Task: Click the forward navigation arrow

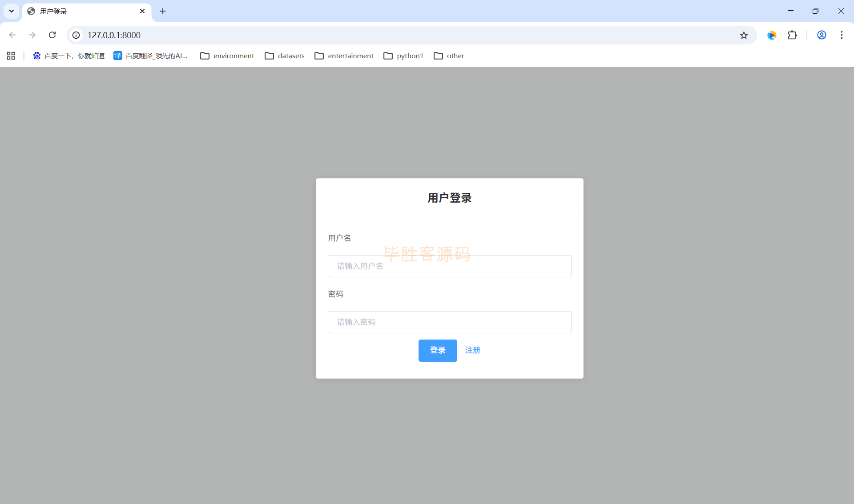Action: coord(32,35)
